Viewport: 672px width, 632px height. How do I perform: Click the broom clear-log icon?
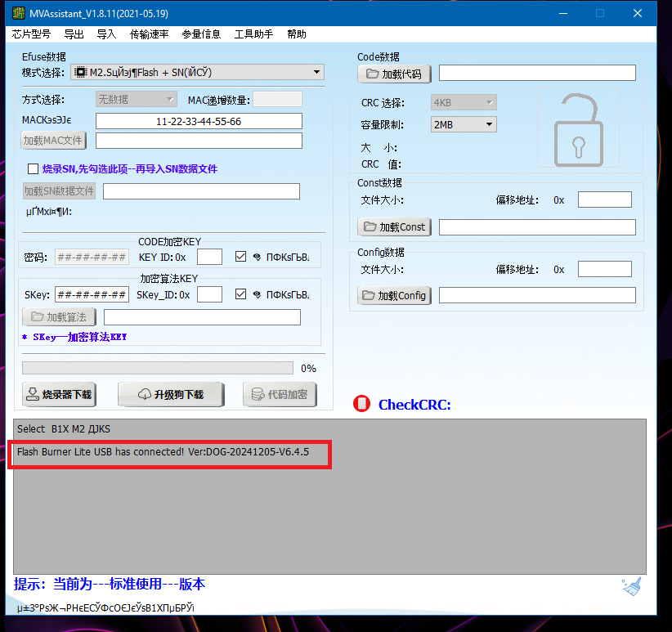(x=631, y=586)
